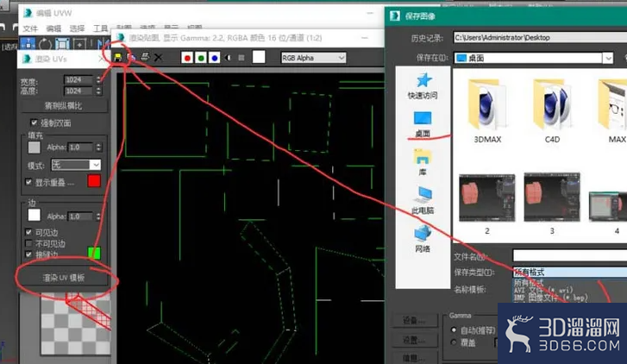Toggle the 不可见边 invisible edges checkbox
627x364 pixels.
click(x=28, y=243)
